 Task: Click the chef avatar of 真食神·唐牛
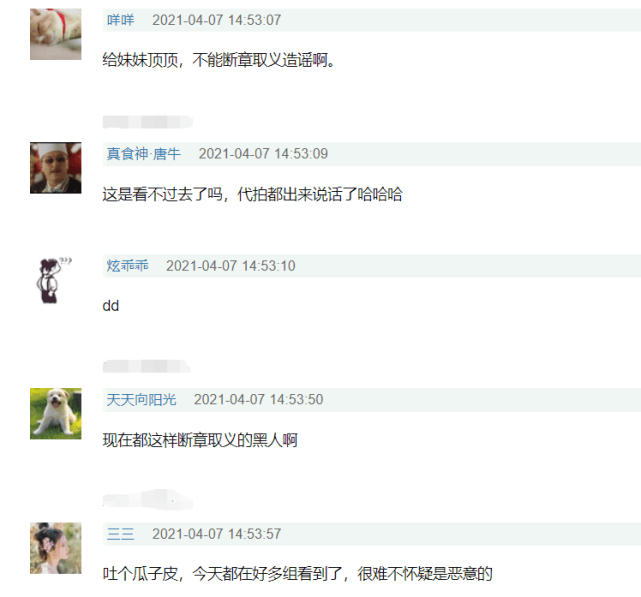tap(56, 168)
